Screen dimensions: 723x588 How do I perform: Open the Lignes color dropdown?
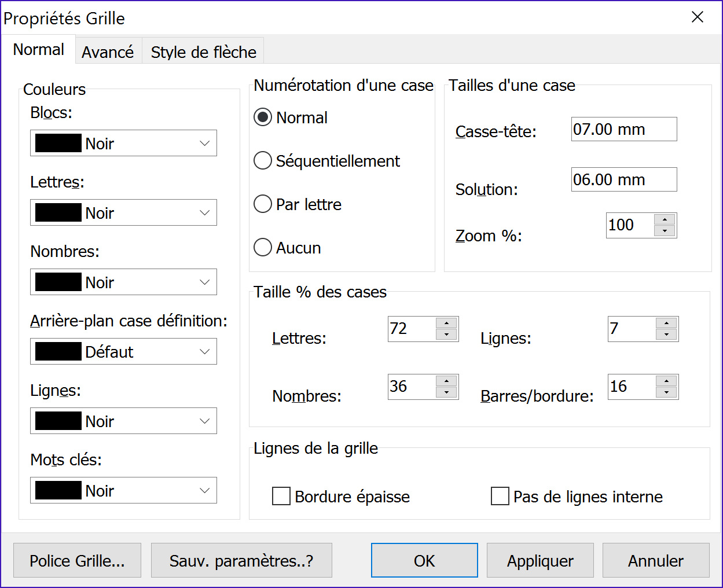coord(123,421)
